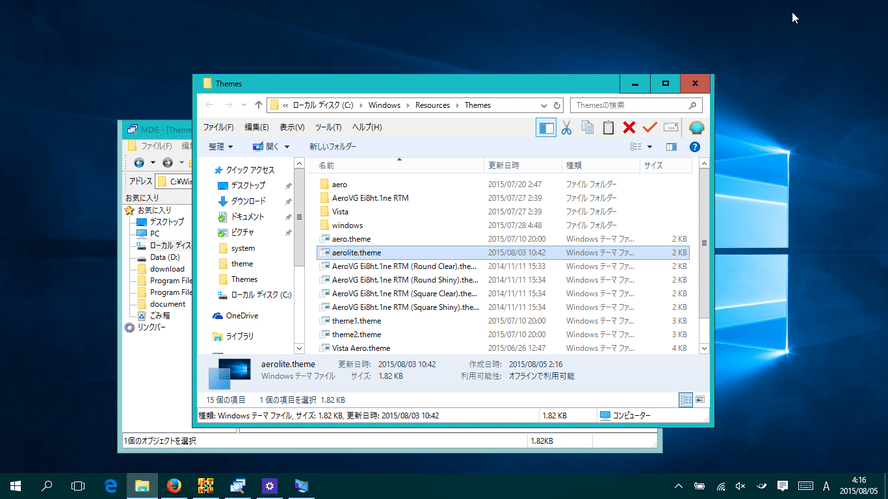The image size is (888, 499).
Task: Click the Forward navigation arrow
Action: [x=228, y=105]
